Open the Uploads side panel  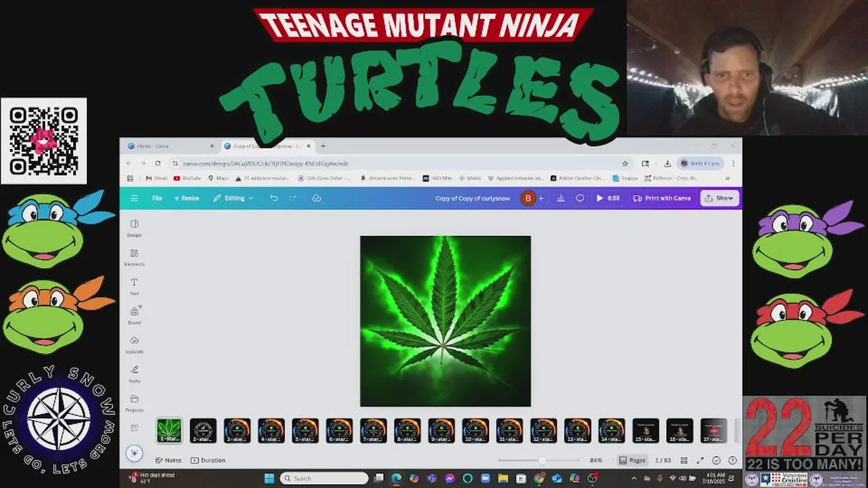point(134,345)
